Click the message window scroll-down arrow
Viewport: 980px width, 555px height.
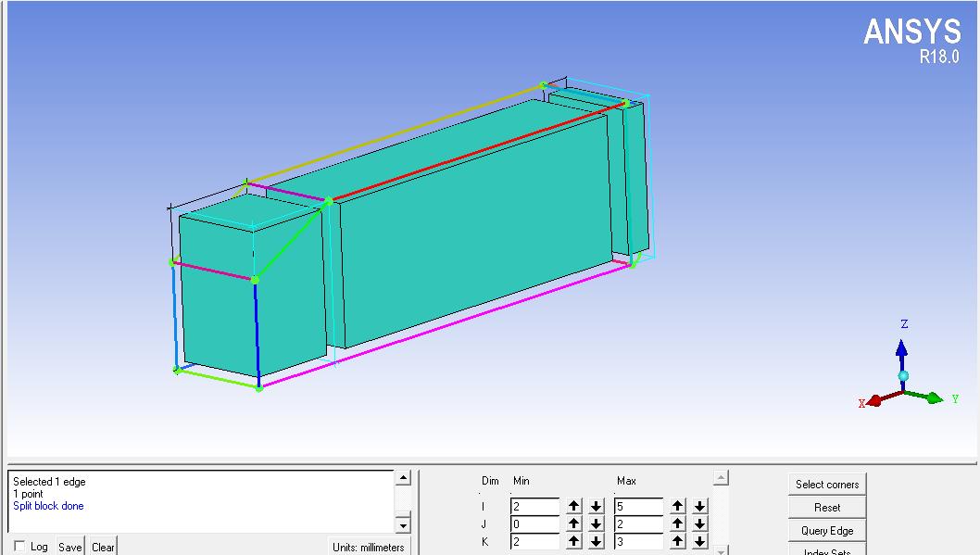pyautogui.click(x=402, y=525)
